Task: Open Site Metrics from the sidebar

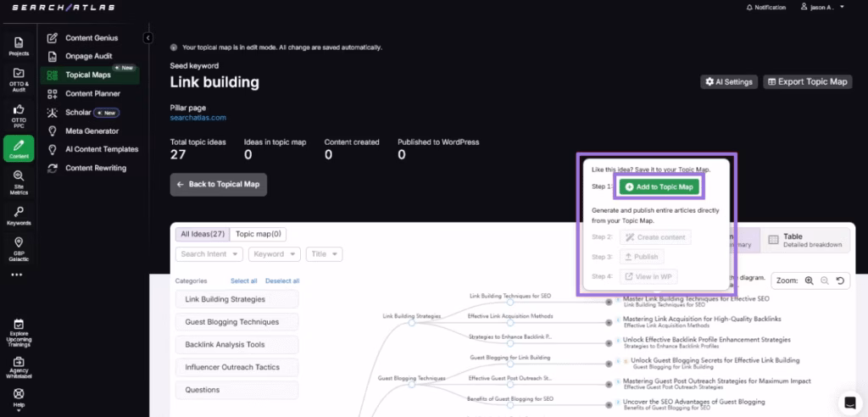Action: [19, 182]
